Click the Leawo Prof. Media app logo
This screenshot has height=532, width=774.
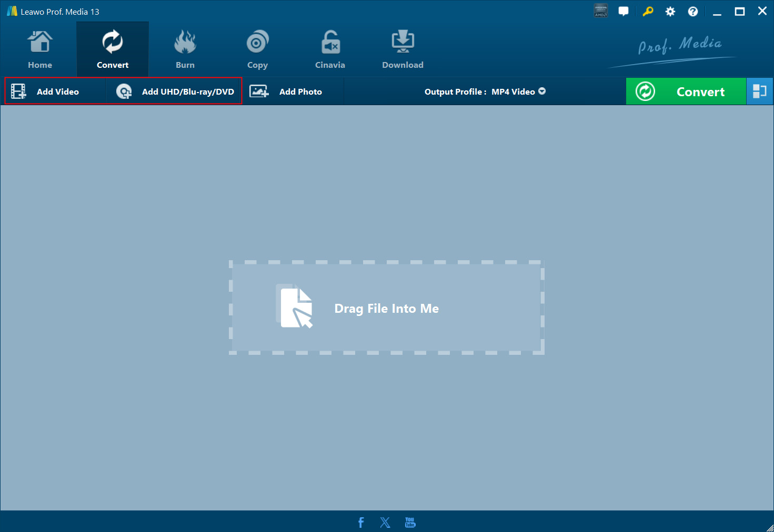coord(12,11)
